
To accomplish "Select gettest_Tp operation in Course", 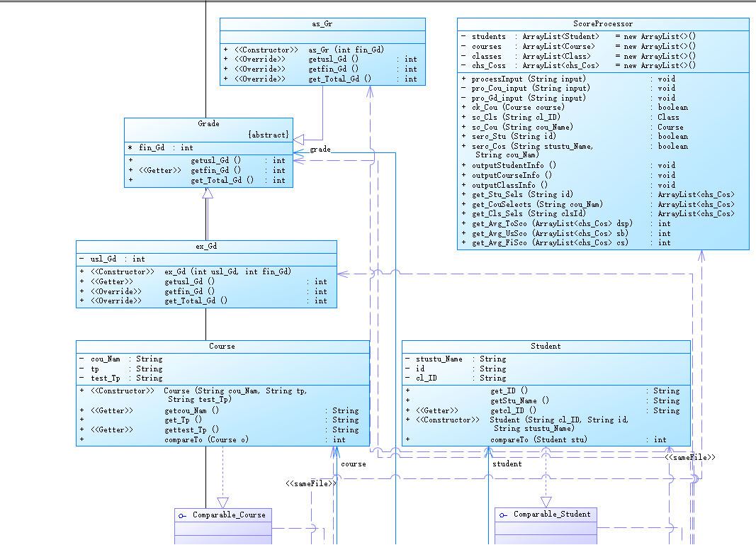I will click(x=220, y=429).
